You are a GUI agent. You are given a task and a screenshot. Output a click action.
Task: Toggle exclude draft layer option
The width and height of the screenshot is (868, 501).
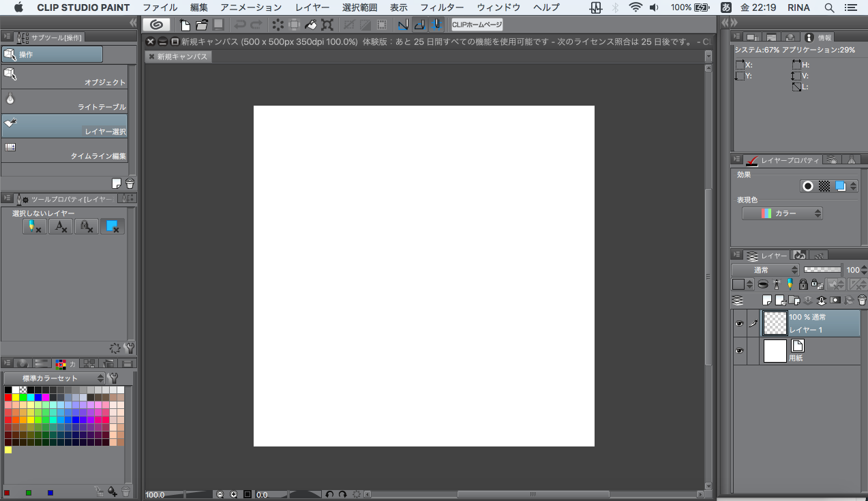35,227
